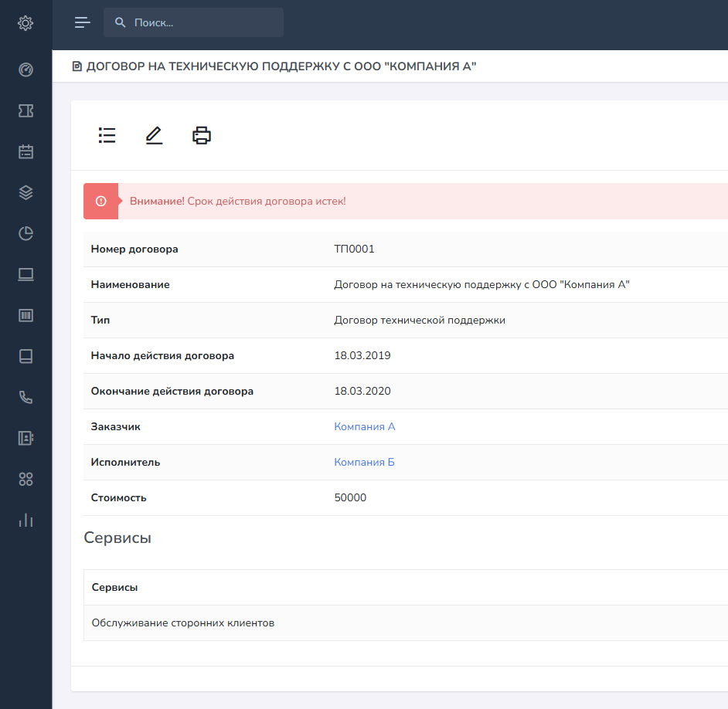Open the tickets icon in sidebar
Viewport: 728px width, 709px height.
pos(26,111)
